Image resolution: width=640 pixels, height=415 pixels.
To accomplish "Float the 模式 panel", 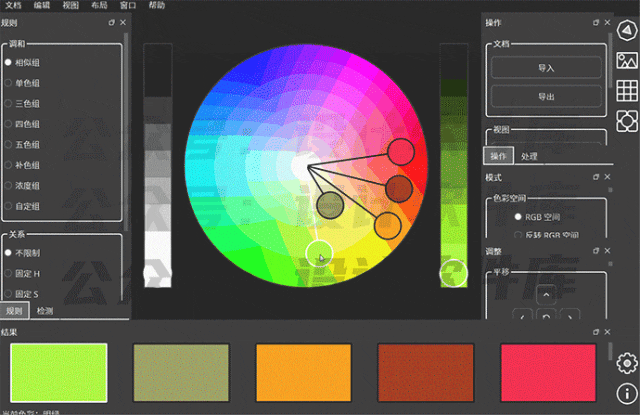I will click(x=596, y=177).
